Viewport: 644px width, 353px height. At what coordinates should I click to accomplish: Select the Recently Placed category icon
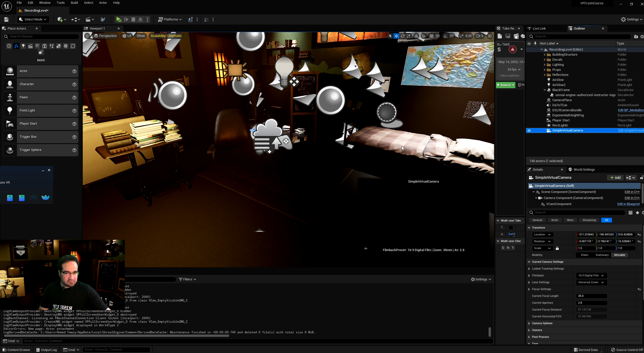click(x=9, y=46)
